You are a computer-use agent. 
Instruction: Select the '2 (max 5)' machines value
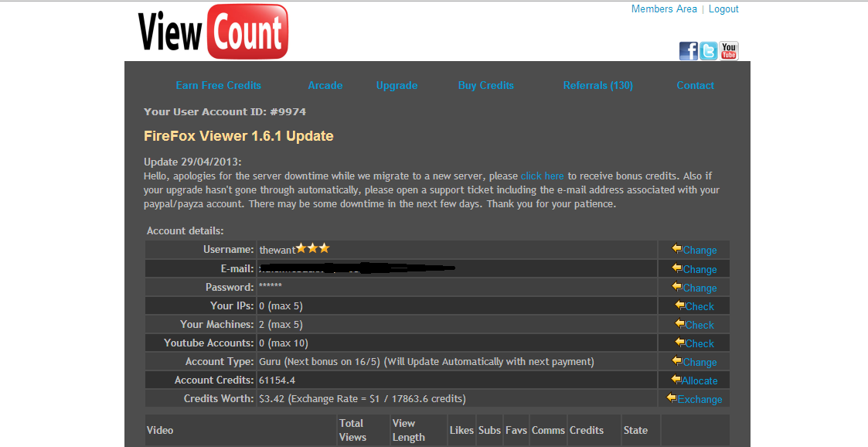(281, 324)
